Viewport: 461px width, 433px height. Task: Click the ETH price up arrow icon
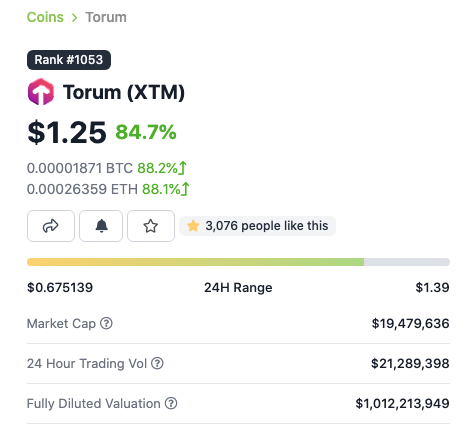(185, 189)
